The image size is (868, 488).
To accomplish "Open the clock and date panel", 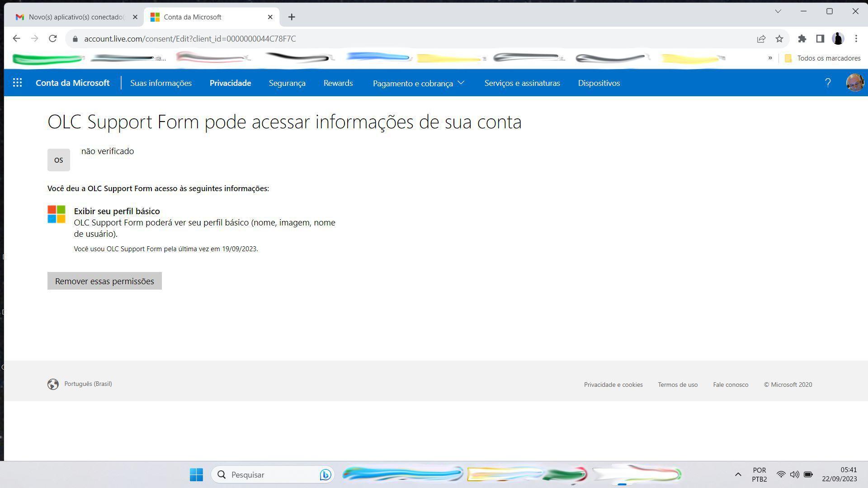I will pos(840,474).
